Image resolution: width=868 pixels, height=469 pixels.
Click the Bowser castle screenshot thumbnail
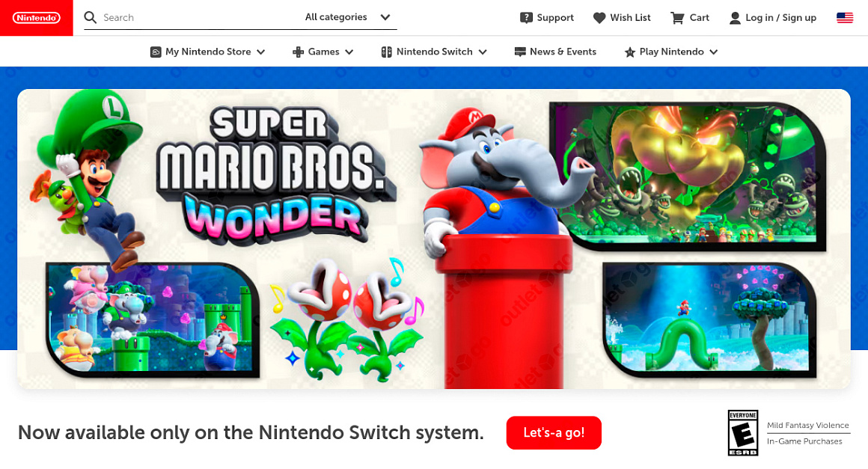click(687, 176)
